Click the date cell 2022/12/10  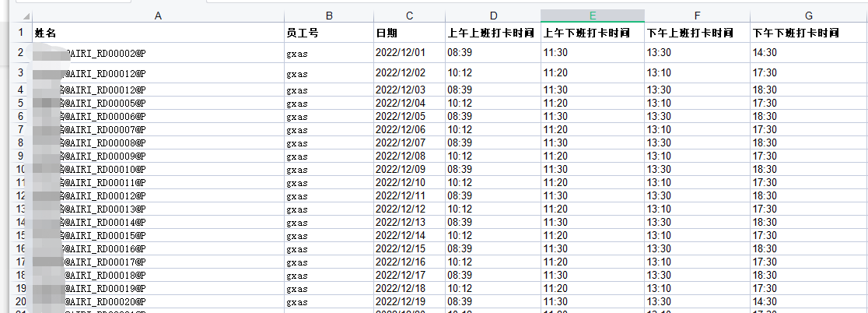[410, 182]
